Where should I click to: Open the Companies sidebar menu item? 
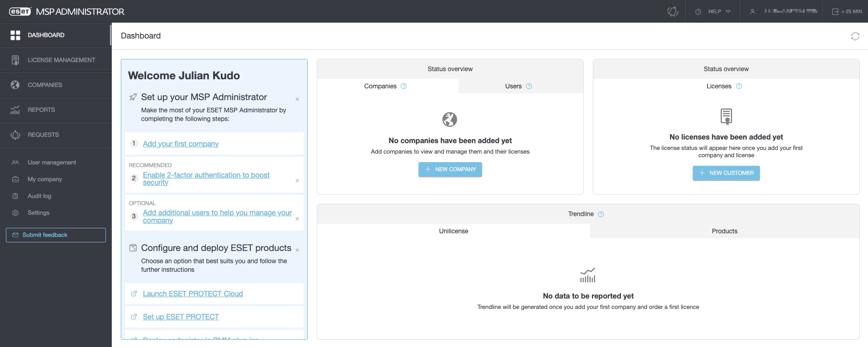click(x=56, y=85)
